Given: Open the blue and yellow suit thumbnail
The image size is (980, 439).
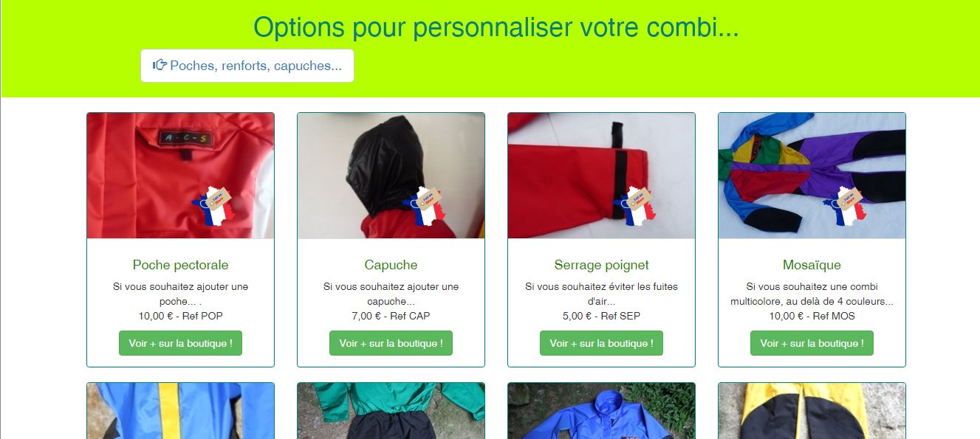Looking at the screenshot, I should point(180,411).
